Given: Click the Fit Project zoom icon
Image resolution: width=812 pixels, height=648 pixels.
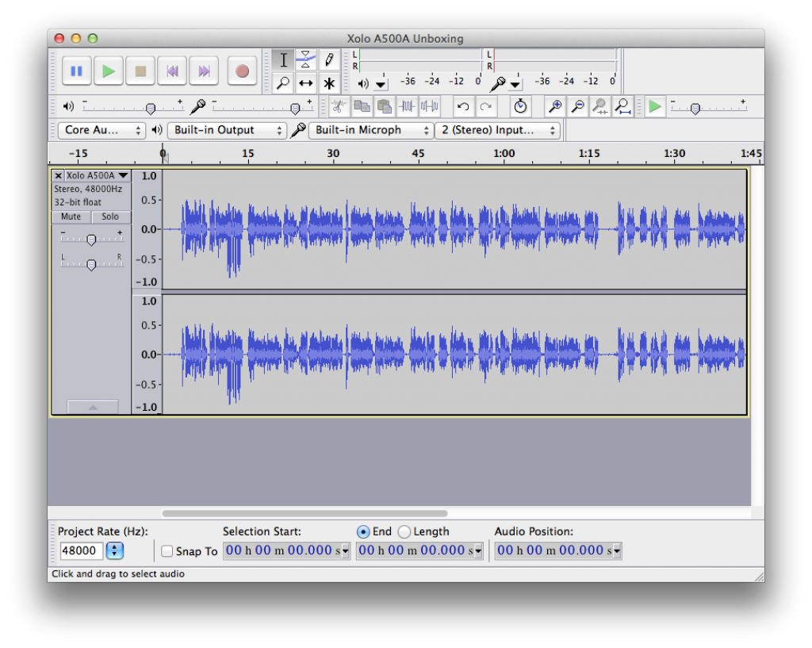Looking at the screenshot, I should (623, 106).
